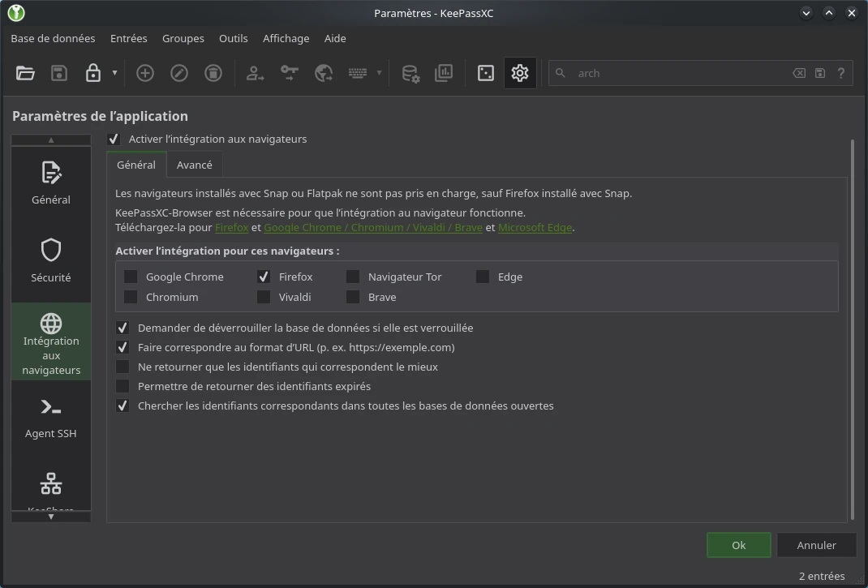Open password generator dice icon
Image resolution: width=868 pixels, height=588 pixels.
click(x=485, y=73)
